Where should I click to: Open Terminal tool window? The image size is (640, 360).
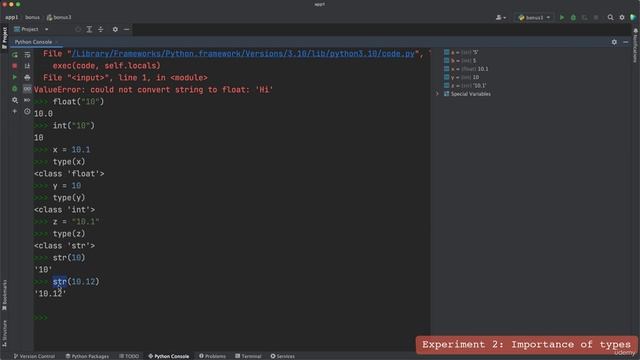[248, 356]
